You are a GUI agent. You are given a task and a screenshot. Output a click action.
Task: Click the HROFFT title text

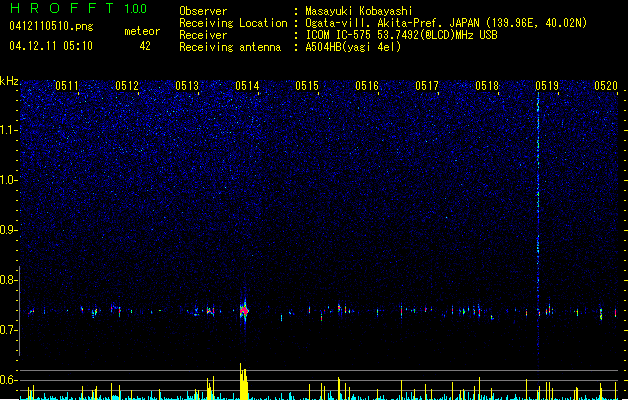(x=61, y=8)
